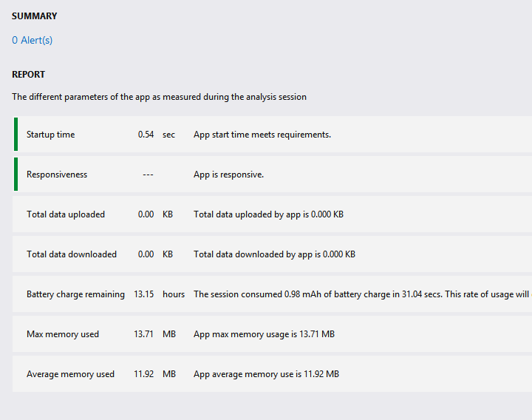Click the uploaded data description text

tap(268, 214)
